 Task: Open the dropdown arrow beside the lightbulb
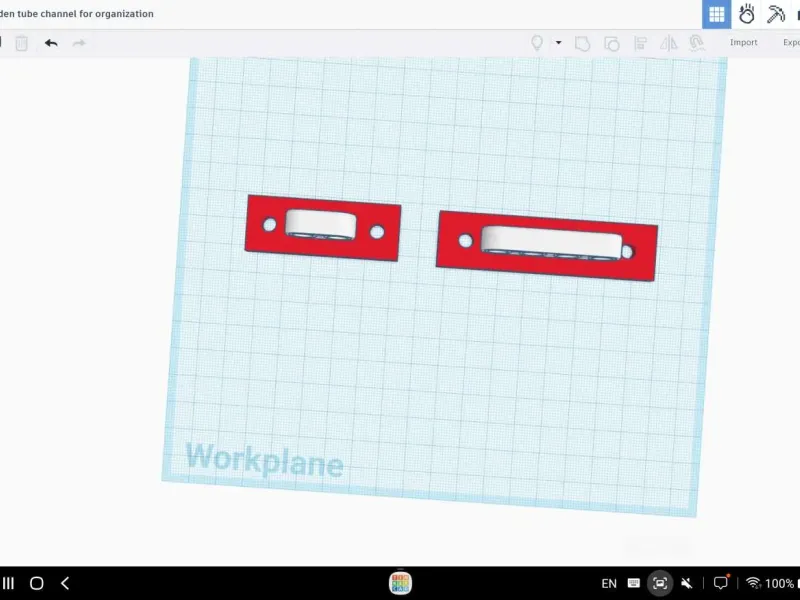point(559,43)
